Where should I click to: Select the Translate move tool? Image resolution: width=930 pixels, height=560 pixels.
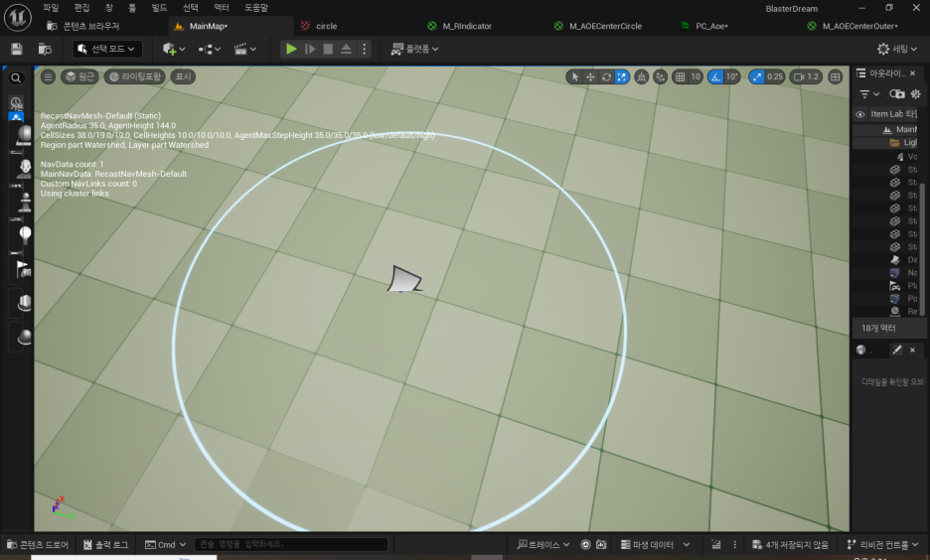[590, 76]
